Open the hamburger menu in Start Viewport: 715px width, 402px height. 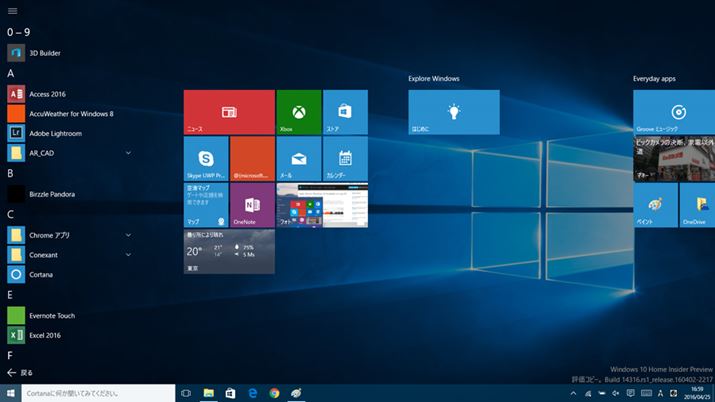[12, 10]
